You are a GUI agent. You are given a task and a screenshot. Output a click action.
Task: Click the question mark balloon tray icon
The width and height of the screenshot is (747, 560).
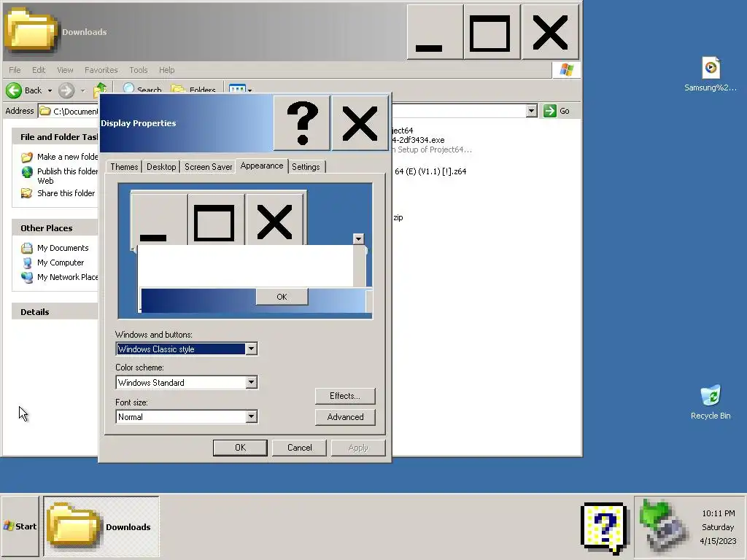click(605, 528)
